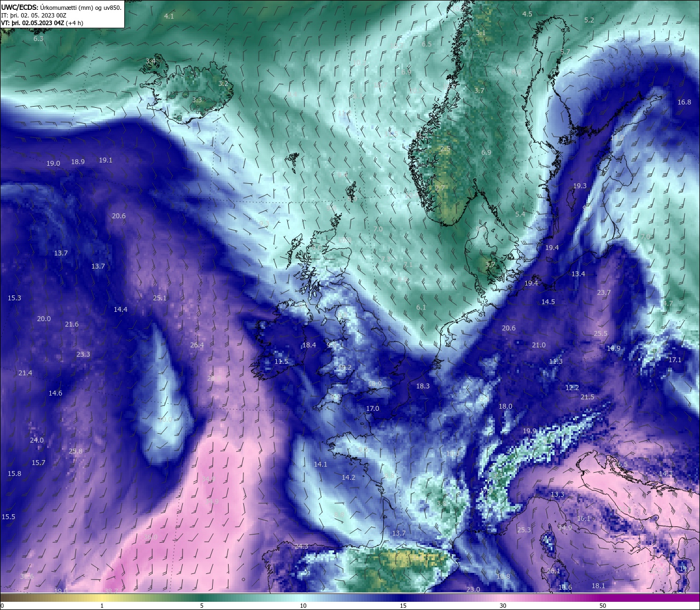Click the 21.6 value in the Atlantic
Viewport: 700px width, 610px height.
click(x=72, y=324)
